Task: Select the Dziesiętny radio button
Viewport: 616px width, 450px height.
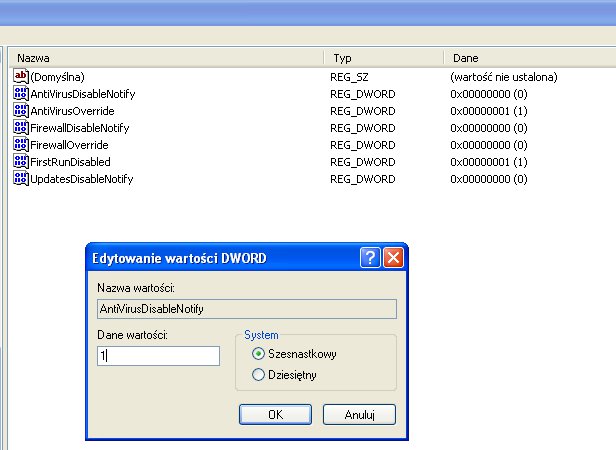Action: (x=259, y=375)
